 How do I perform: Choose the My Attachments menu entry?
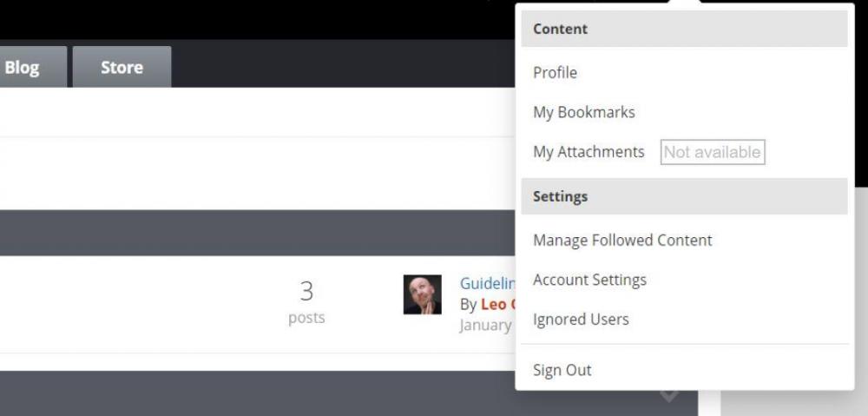click(x=589, y=152)
